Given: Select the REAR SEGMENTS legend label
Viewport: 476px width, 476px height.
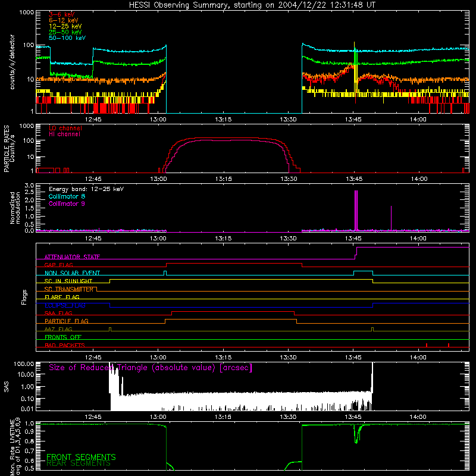Looking at the screenshot, I should click(79, 463).
